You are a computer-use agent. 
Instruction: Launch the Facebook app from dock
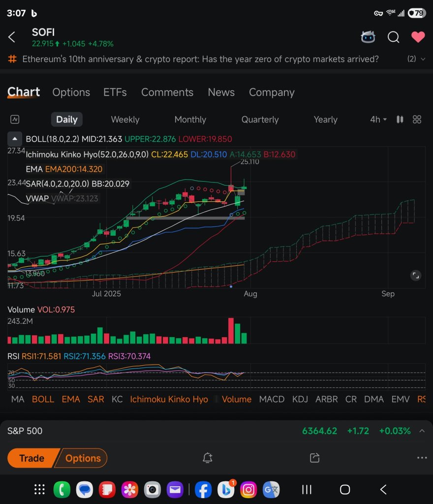click(203, 490)
